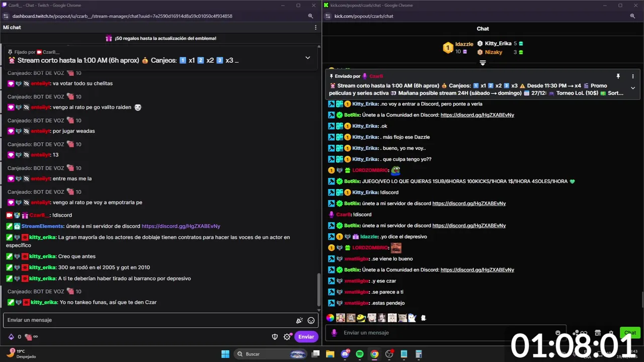The width and height of the screenshot is (644, 362).
Task: Click Nizaky in the Kick leaderboard
Action: [x=494, y=52]
